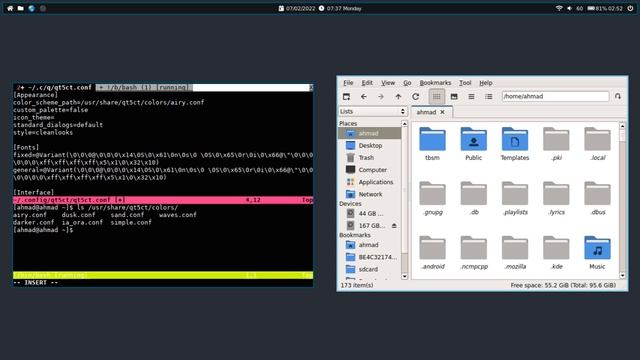
Task: Eject the 167 GB device
Action: coord(394,226)
